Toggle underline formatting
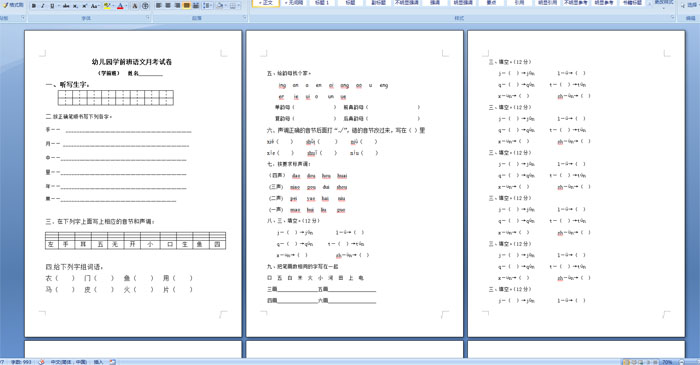 pos(52,6)
